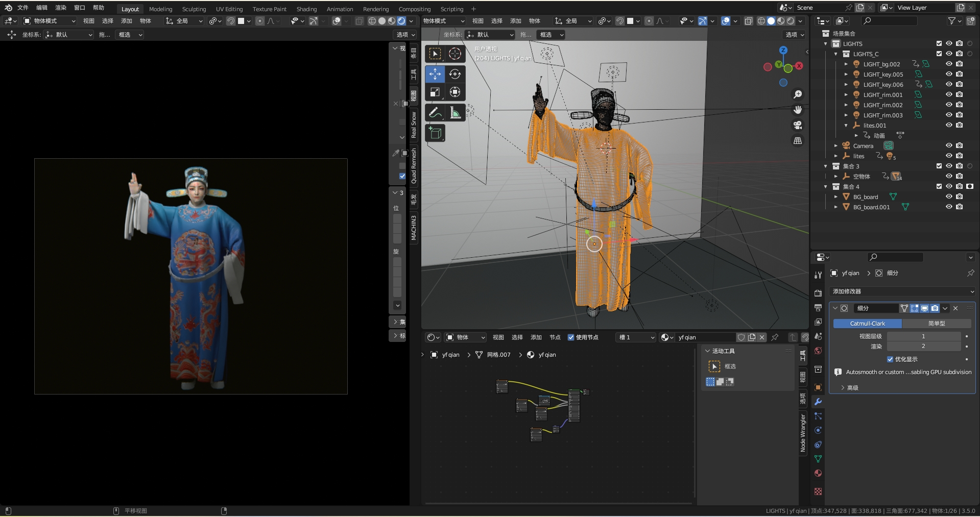Open the 渲染 menu

click(61, 8)
